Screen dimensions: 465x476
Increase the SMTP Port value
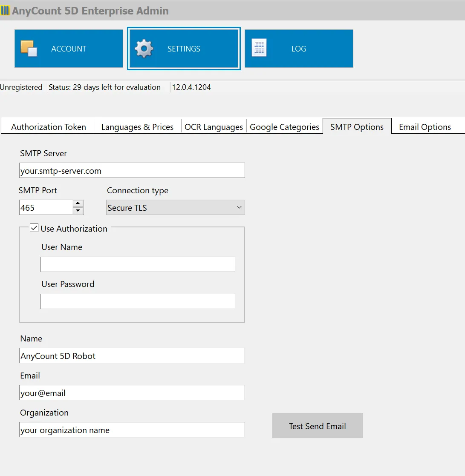pos(78,204)
